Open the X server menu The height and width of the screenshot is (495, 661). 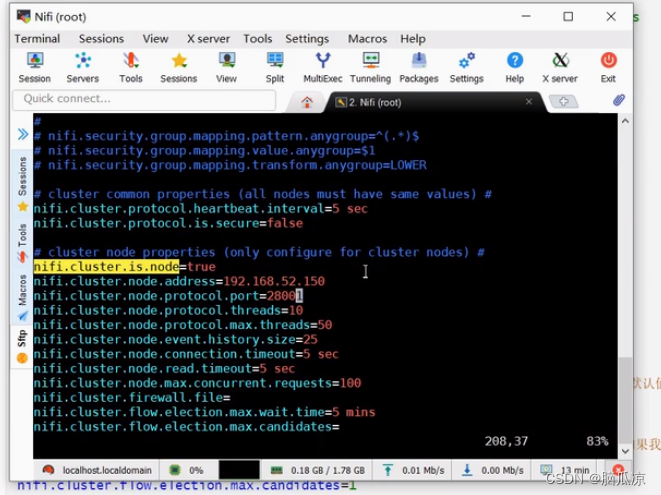coord(208,39)
